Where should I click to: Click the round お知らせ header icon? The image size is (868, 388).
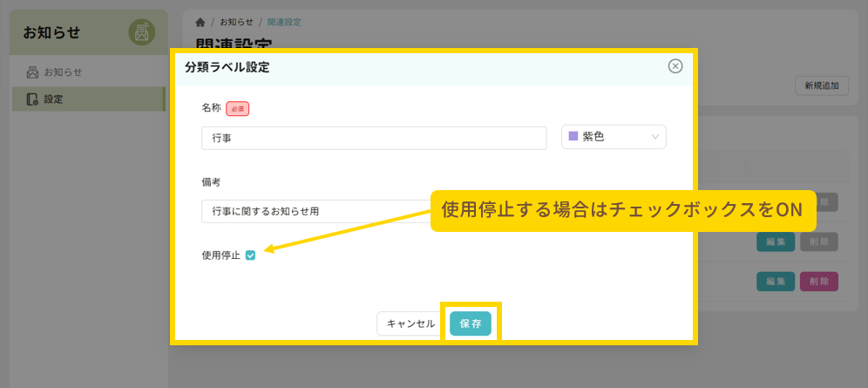pyautogui.click(x=142, y=33)
